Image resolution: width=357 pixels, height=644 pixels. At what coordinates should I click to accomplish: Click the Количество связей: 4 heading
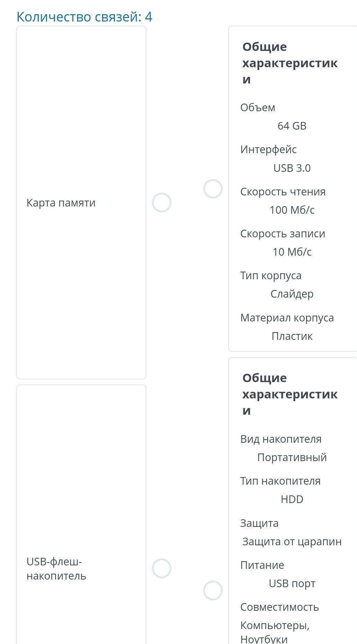pyautogui.click(x=84, y=17)
